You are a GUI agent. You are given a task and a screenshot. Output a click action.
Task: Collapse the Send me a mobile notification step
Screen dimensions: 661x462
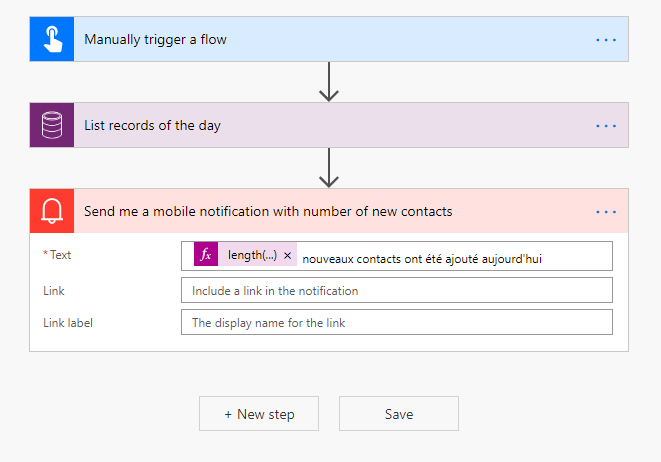click(x=300, y=211)
